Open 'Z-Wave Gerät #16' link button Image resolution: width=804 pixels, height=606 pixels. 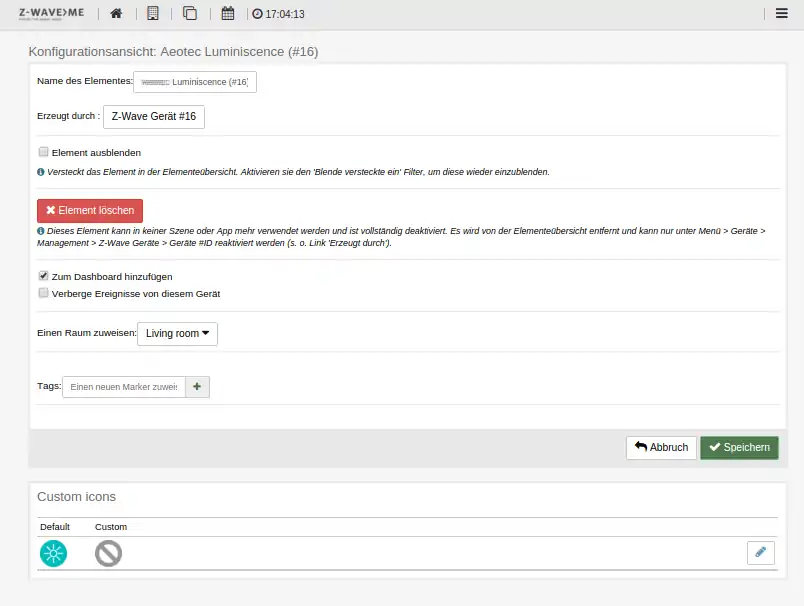pyautogui.click(x=154, y=117)
